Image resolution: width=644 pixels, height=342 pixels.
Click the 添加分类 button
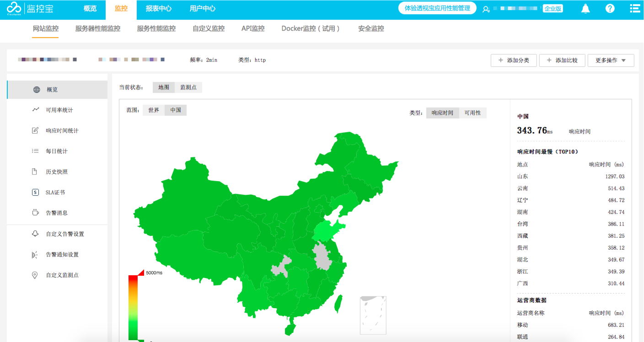click(x=514, y=60)
